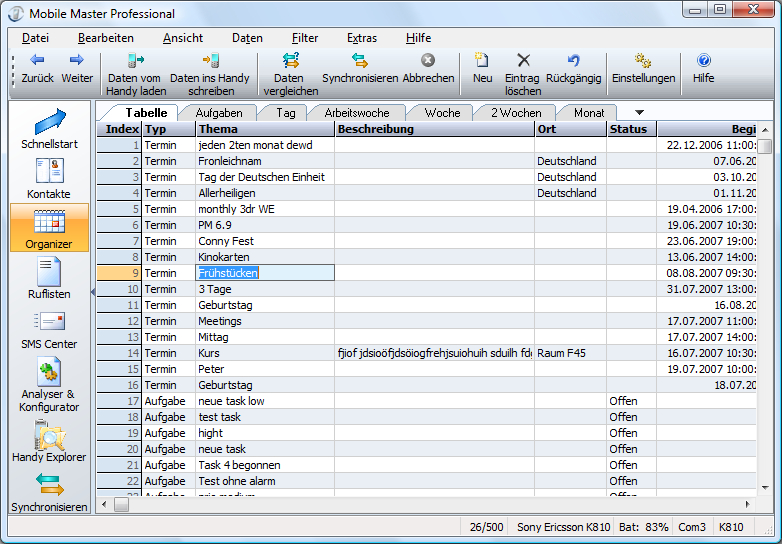Load data from phone with Daten vom Handy laden
782x544 pixels.
pyautogui.click(x=135, y=61)
